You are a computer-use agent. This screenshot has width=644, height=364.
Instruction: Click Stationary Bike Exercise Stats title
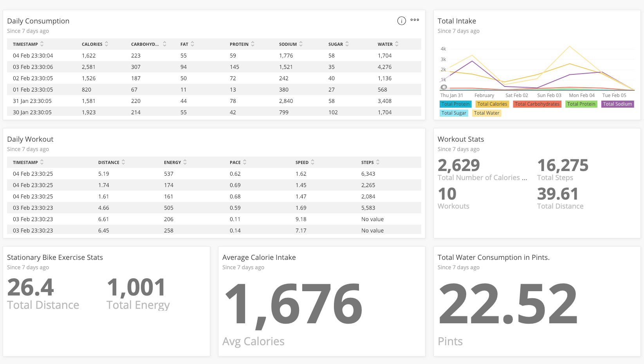coord(55,258)
